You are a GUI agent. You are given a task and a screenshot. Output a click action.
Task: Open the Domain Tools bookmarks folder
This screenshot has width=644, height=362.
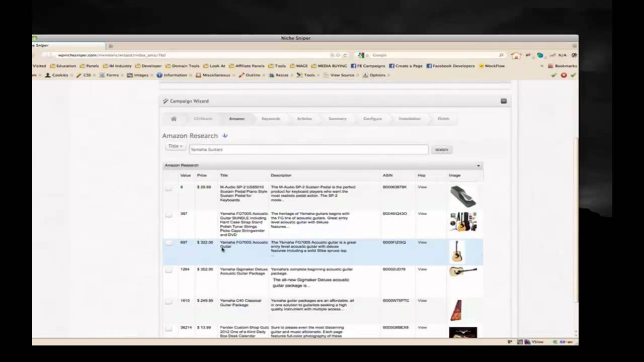183,66
